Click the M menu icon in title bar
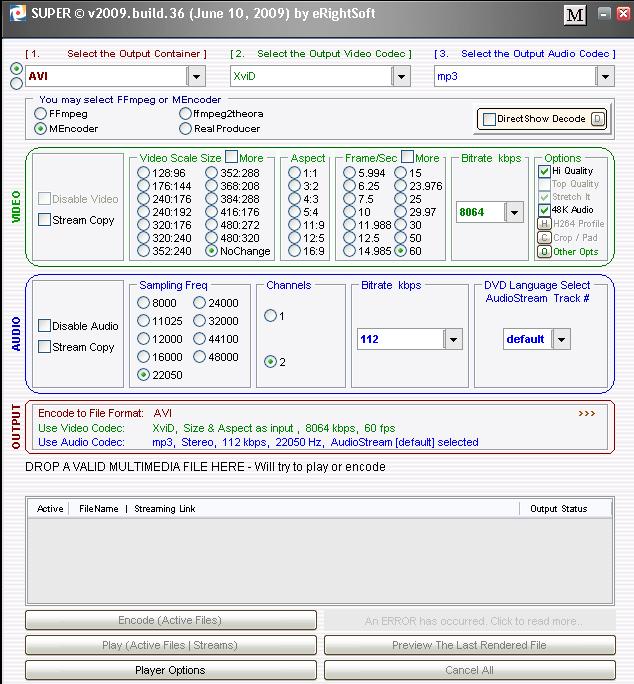The image size is (634, 684). tap(575, 15)
